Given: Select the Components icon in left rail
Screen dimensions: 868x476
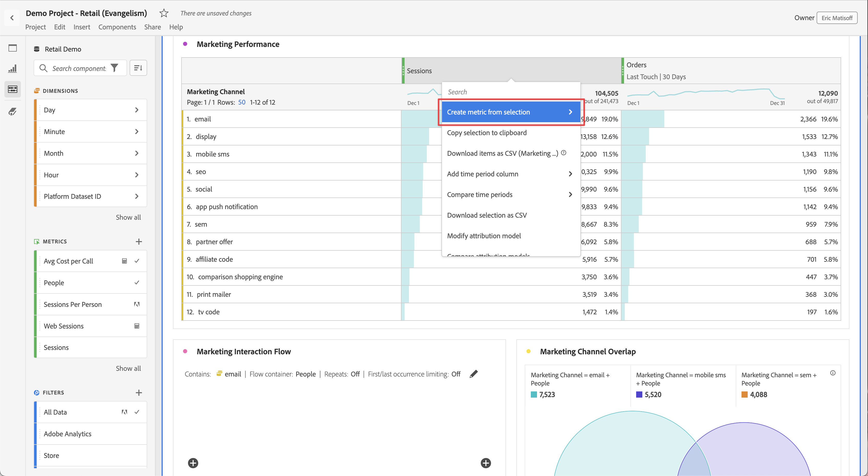Looking at the screenshot, I should (x=12, y=89).
